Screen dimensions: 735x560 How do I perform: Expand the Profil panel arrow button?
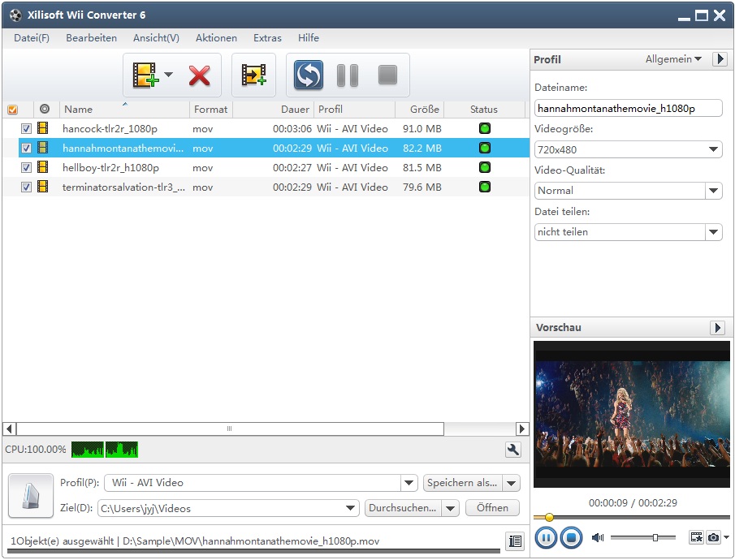(x=720, y=59)
